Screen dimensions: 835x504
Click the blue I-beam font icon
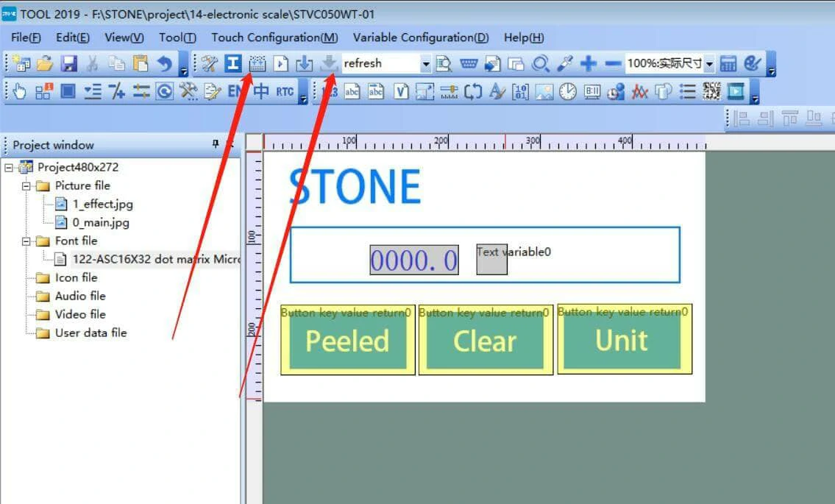tap(232, 63)
